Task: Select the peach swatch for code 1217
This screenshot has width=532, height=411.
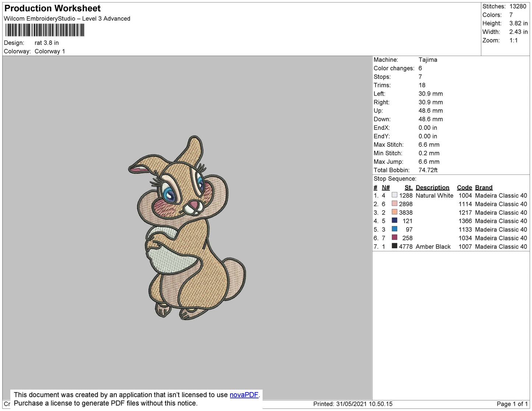Action: (394, 212)
